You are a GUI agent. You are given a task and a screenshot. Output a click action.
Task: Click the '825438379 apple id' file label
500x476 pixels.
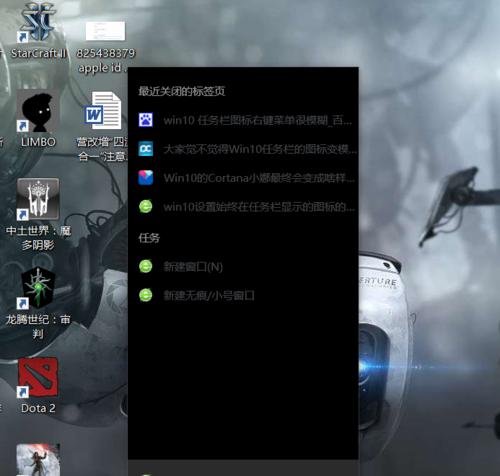pyautogui.click(x=105, y=60)
